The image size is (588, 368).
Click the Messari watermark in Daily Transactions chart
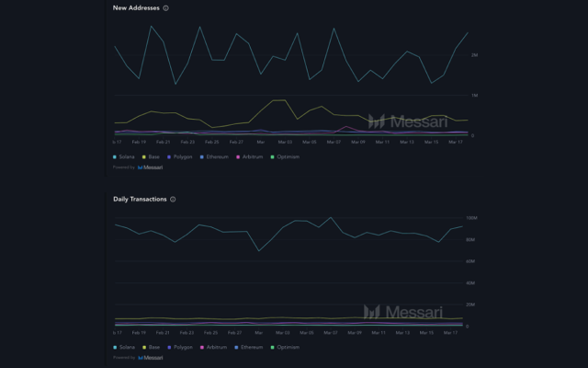[402, 313]
